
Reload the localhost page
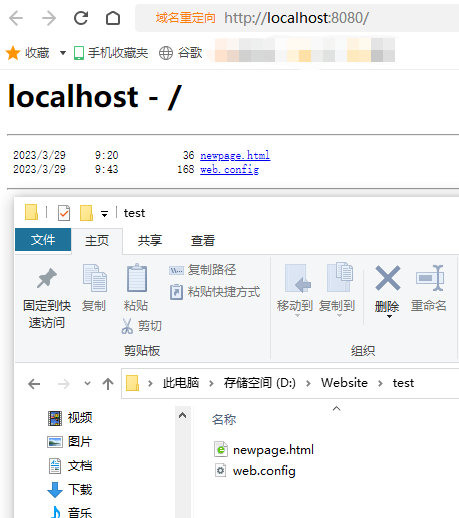click(x=81, y=18)
